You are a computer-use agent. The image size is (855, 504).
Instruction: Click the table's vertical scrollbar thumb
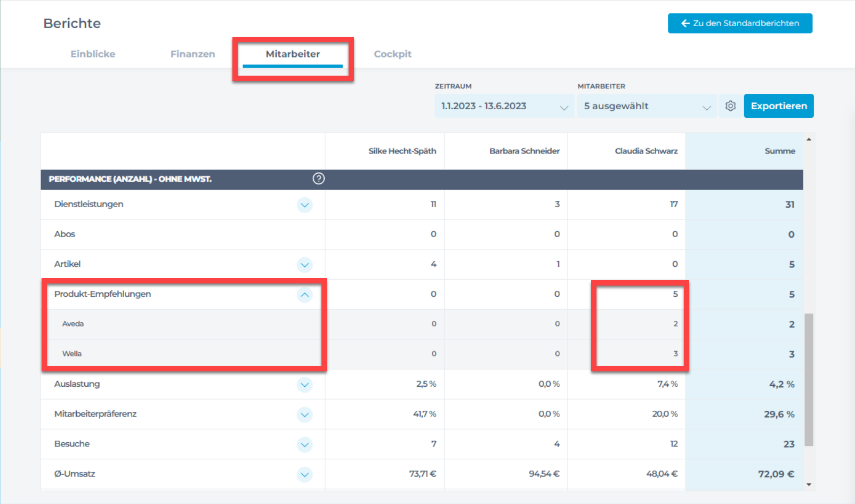point(809,380)
